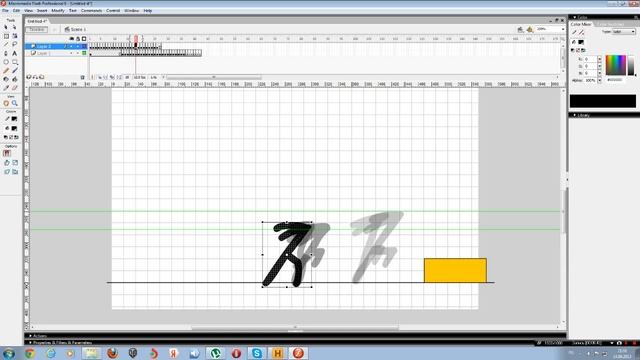The image size is (640, 360).
Task: Select the Eyedropper tool
Action: click(x=6, y=88)
